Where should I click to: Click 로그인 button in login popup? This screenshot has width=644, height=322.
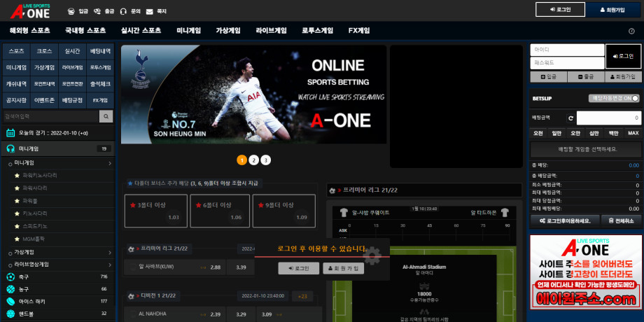[x=299, y=269]
